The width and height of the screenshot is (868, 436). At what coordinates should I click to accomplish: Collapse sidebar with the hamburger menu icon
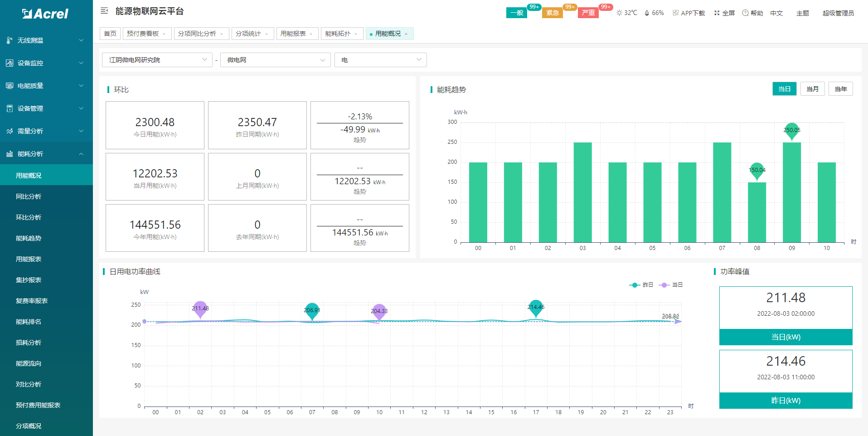104,11
